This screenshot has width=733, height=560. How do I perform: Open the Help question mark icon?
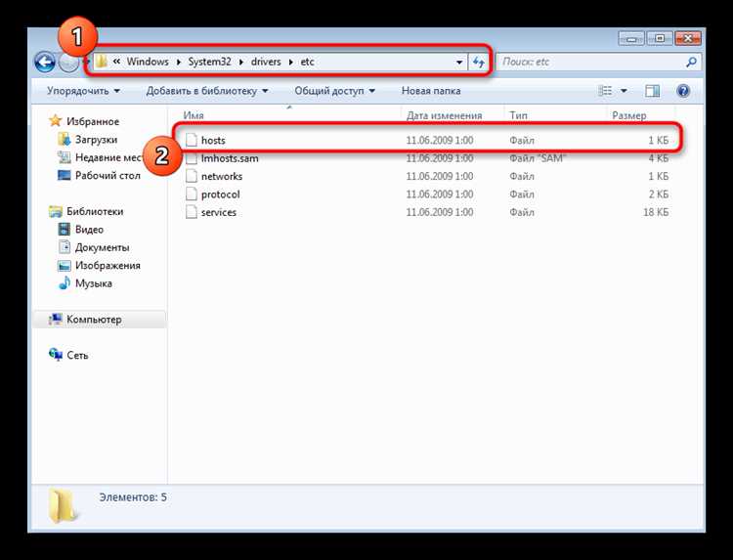684,91
